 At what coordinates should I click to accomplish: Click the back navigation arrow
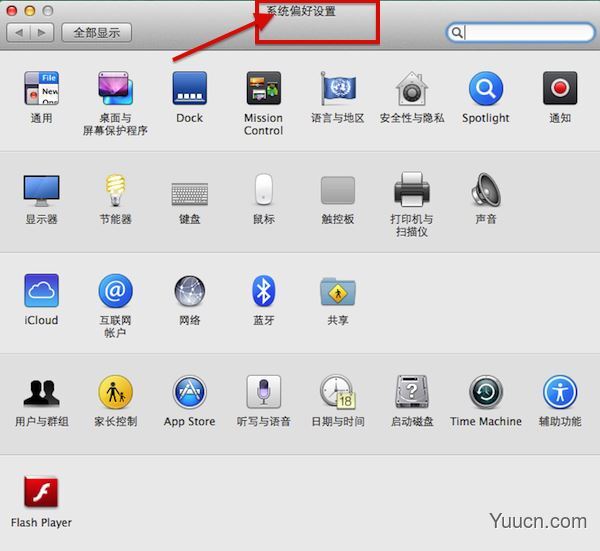tap(19, 32)
